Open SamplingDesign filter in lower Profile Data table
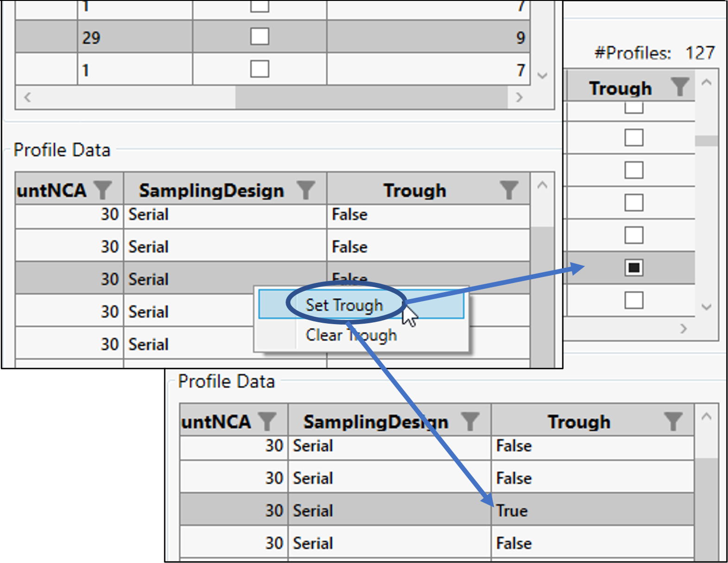 (x=470, y=422)
